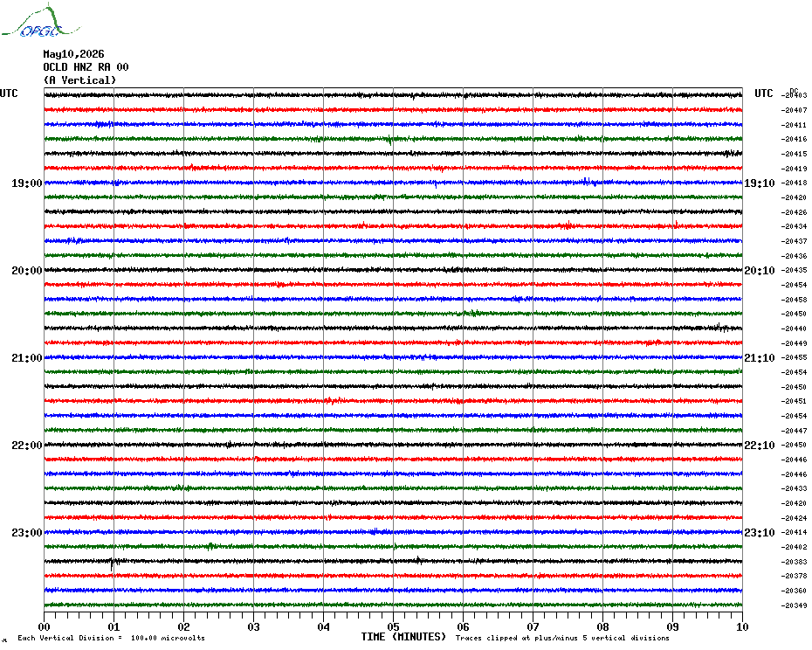Click the TIME (MINUTES) axis title
This screenshot has width=812, height=650.
coord(403,637)
